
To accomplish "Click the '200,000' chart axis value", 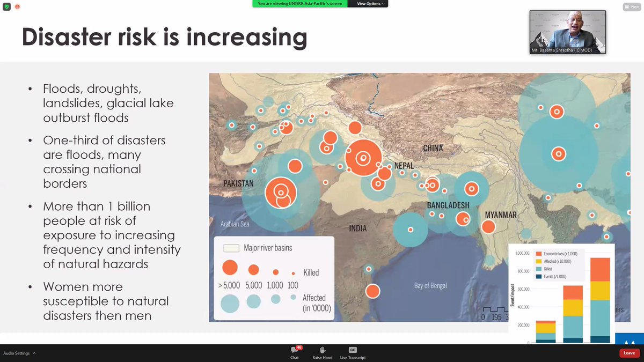I will (524, 326).
